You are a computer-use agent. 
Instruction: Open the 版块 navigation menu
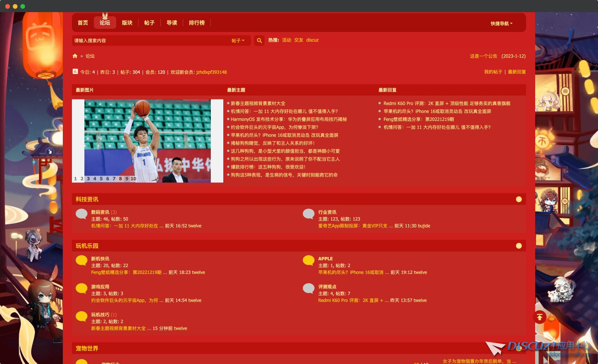(x=127, y=23)
